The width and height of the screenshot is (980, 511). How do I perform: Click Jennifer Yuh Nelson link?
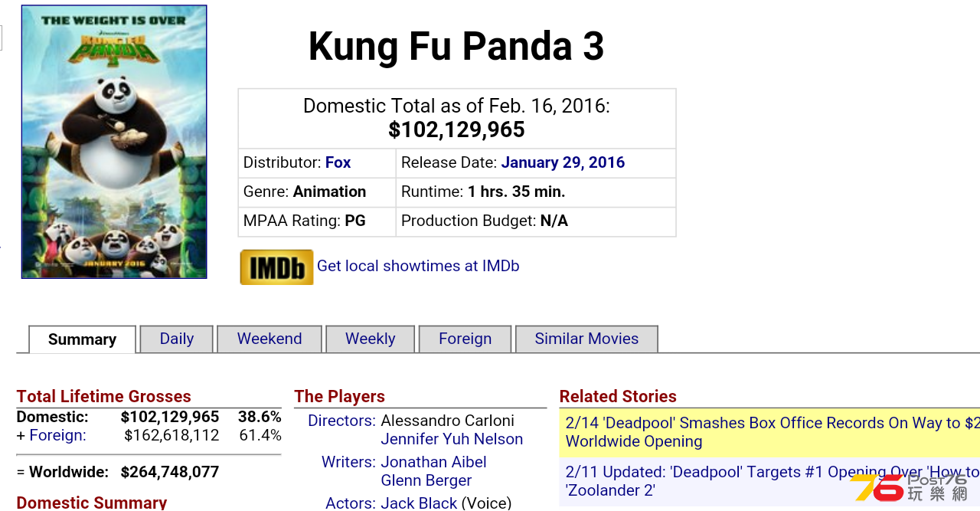452,439
